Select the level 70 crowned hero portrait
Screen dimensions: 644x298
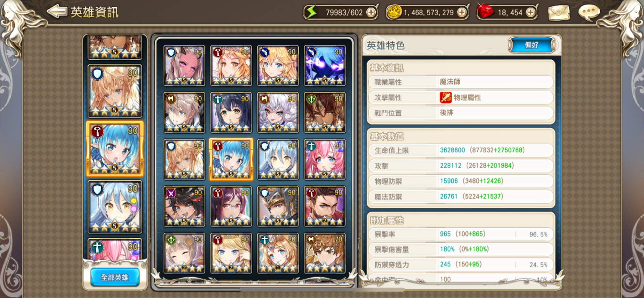coord(325,253)
